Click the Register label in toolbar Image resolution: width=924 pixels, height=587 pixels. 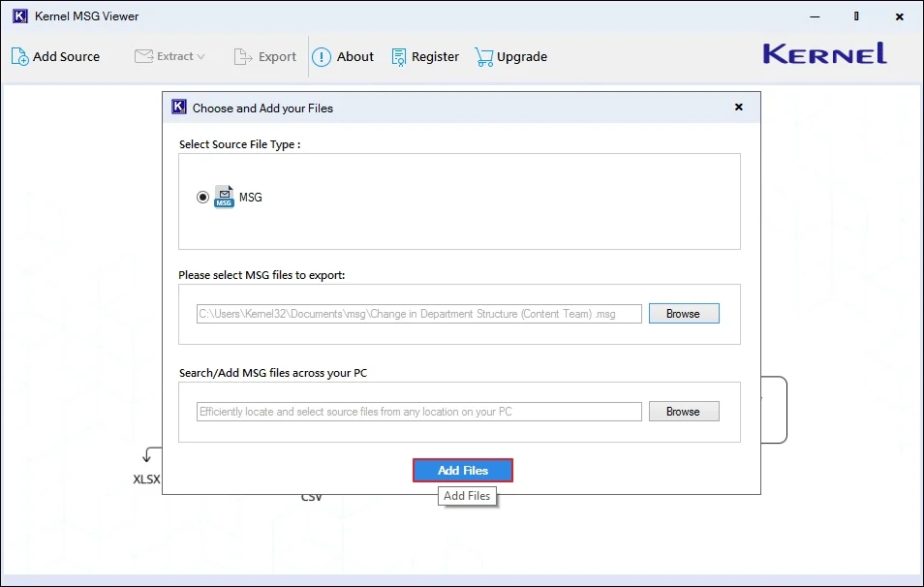pyautogui.click(x=435, y=56)
